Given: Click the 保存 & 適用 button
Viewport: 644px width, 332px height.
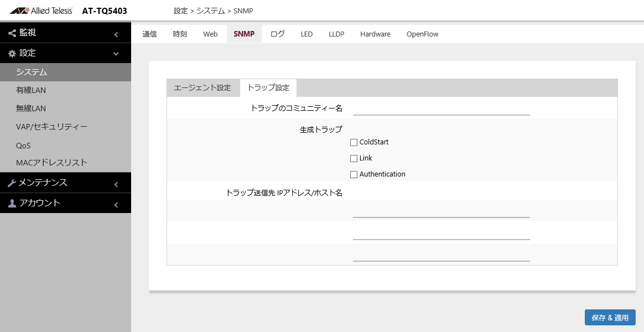Looking at the screenshot, I should (x=610, y=318).
